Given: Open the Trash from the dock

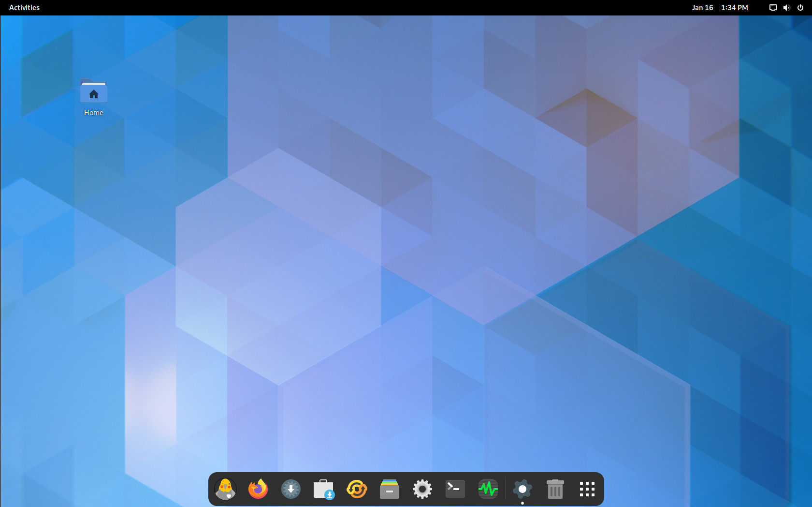Looking at the screenshot, I should (x=555, y=489).
